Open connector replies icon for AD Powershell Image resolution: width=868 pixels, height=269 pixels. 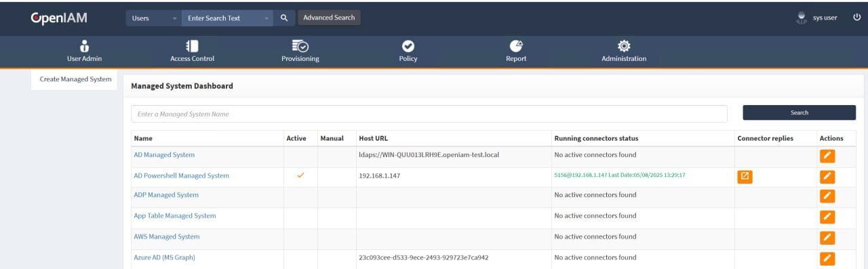click(x=745, y=177)
